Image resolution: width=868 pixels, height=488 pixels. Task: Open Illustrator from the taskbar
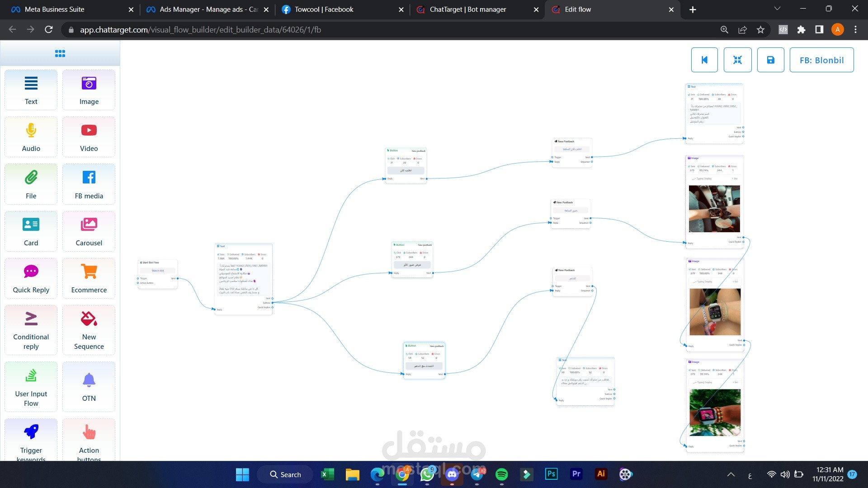click(601, 474)
